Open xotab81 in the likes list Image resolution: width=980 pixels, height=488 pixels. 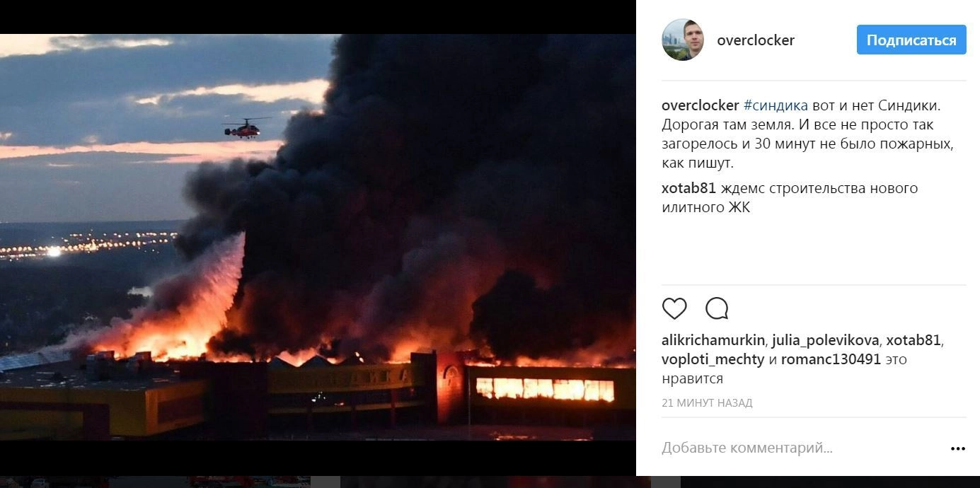915,340
